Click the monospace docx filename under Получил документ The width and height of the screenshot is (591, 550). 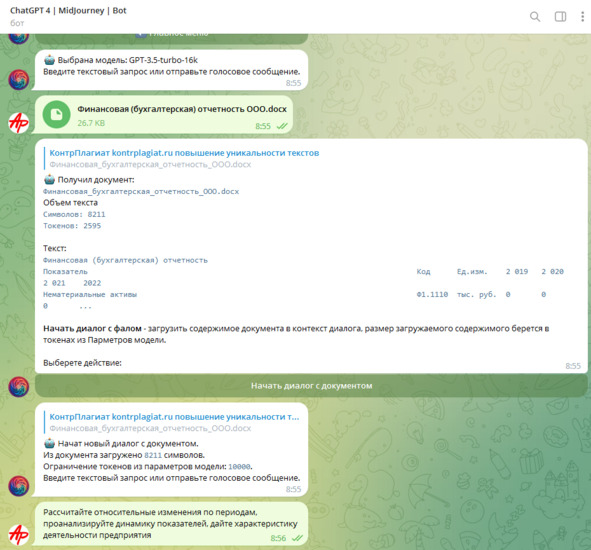141,192
